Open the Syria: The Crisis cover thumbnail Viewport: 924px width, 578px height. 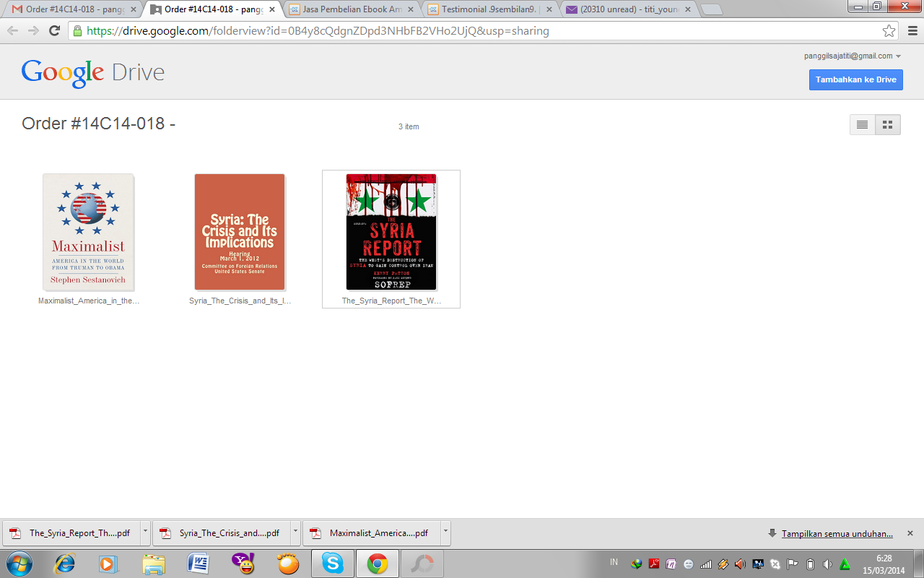click(240, 232)
